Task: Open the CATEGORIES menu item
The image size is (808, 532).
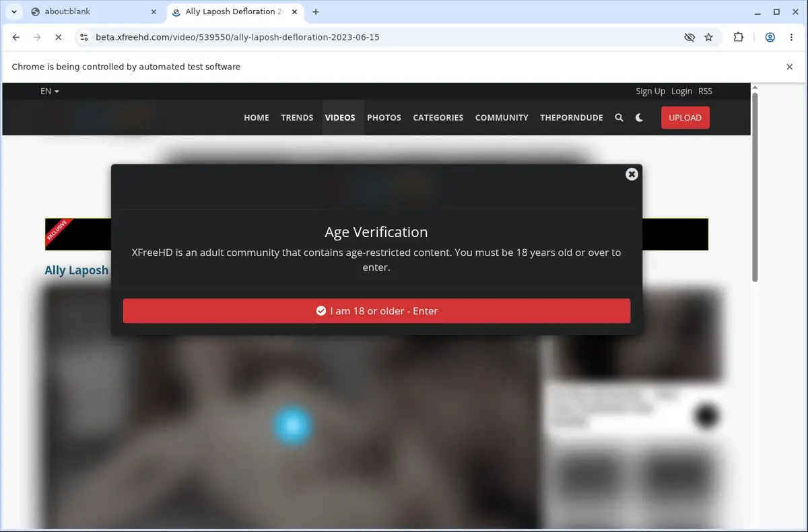Action: (x=438, y=117)
